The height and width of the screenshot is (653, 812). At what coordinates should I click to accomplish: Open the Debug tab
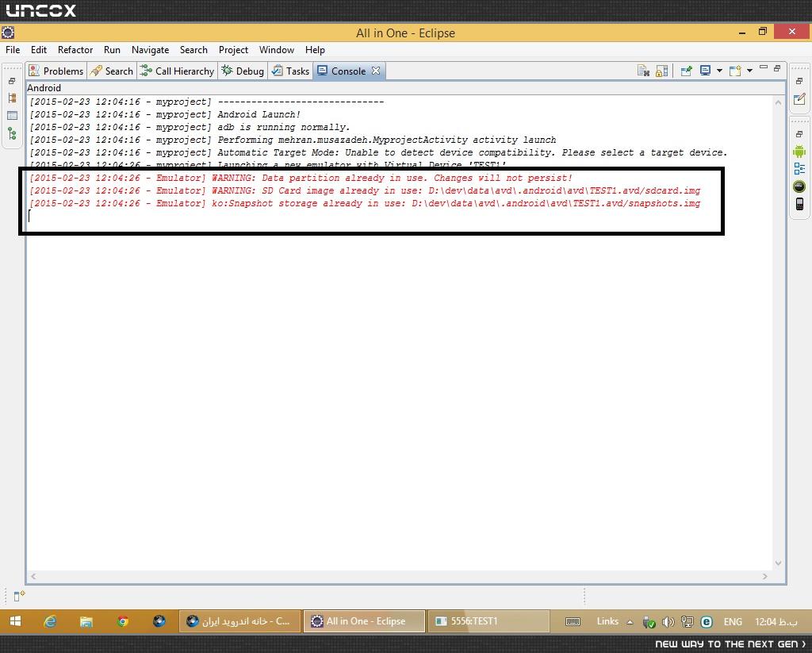tap(243, 71)
